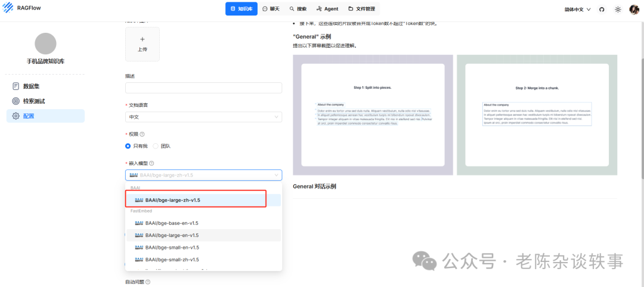The image size is (644, 287).
Task: Switch to the Agent tab
Action: pos(327,8)
